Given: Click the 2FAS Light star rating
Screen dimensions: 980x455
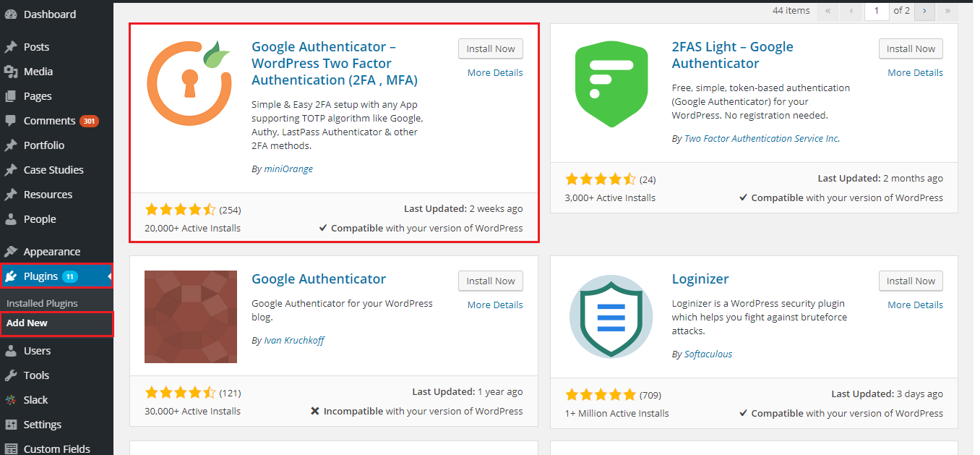Looking at the screenshot, I should pos(601,179).
